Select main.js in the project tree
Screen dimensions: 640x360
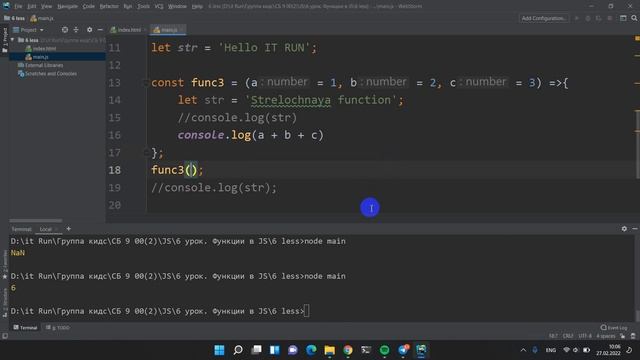point(37,57)
